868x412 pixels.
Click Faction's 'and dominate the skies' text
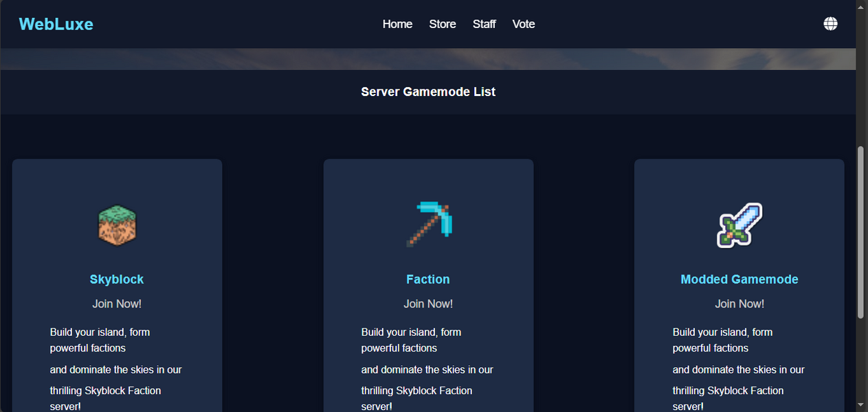tap(427, 369)
